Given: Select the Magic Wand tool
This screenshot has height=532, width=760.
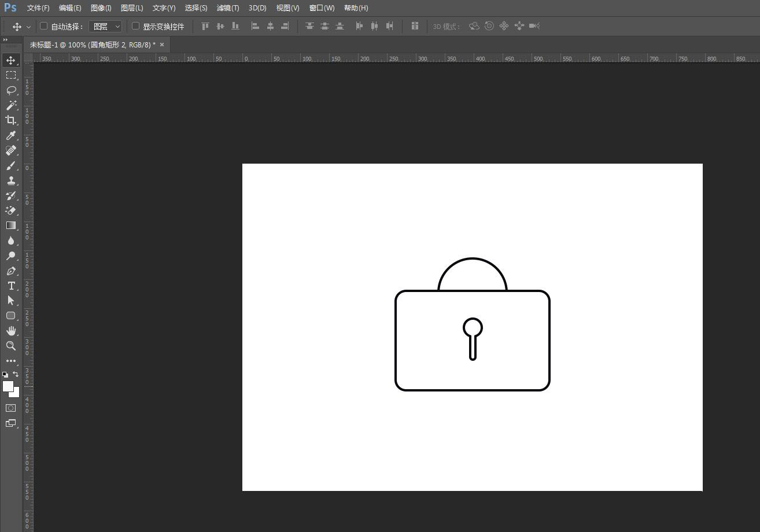Looking at the screenshot, I should tap(10, 105).
